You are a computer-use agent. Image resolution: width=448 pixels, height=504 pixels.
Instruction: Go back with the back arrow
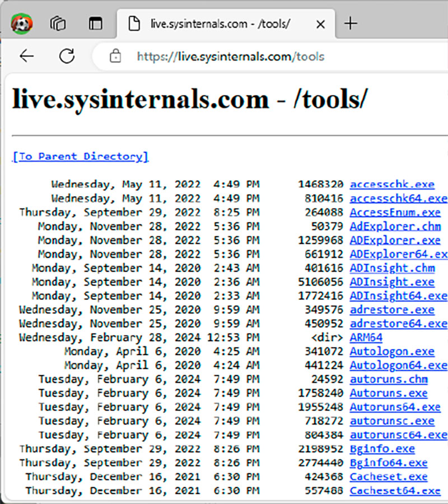click(x=27, y=56)
